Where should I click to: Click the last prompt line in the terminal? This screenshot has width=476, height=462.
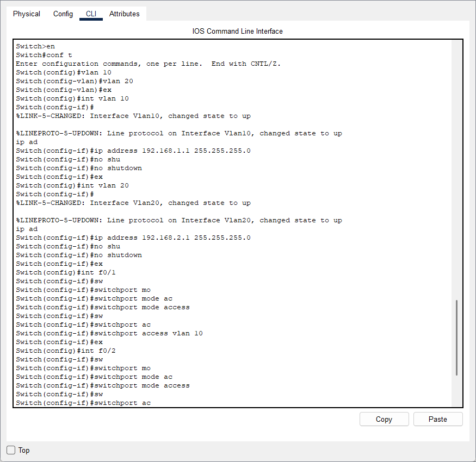83,403
